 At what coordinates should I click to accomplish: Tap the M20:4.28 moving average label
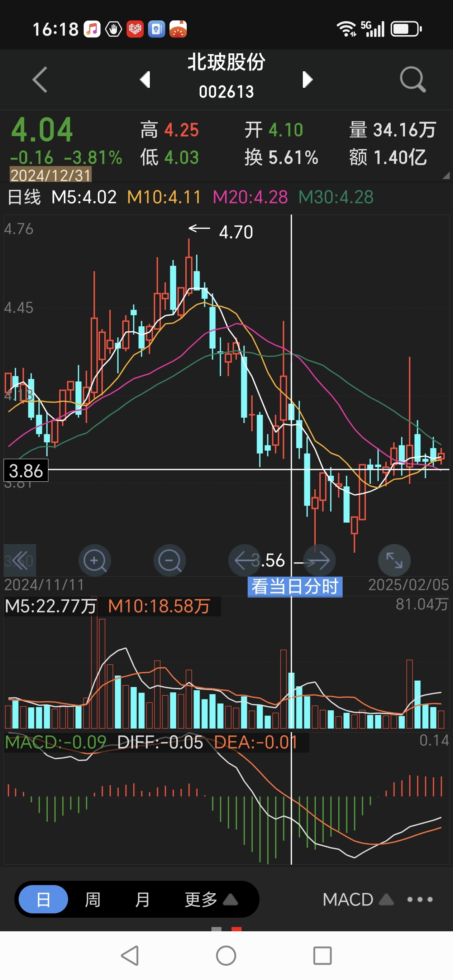[x=250, y=197]
